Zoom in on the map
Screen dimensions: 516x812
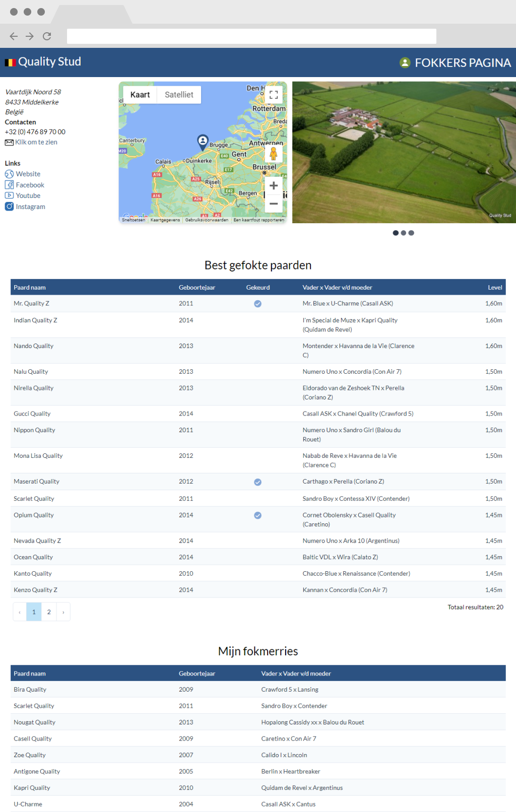click(x=274, y=185)
